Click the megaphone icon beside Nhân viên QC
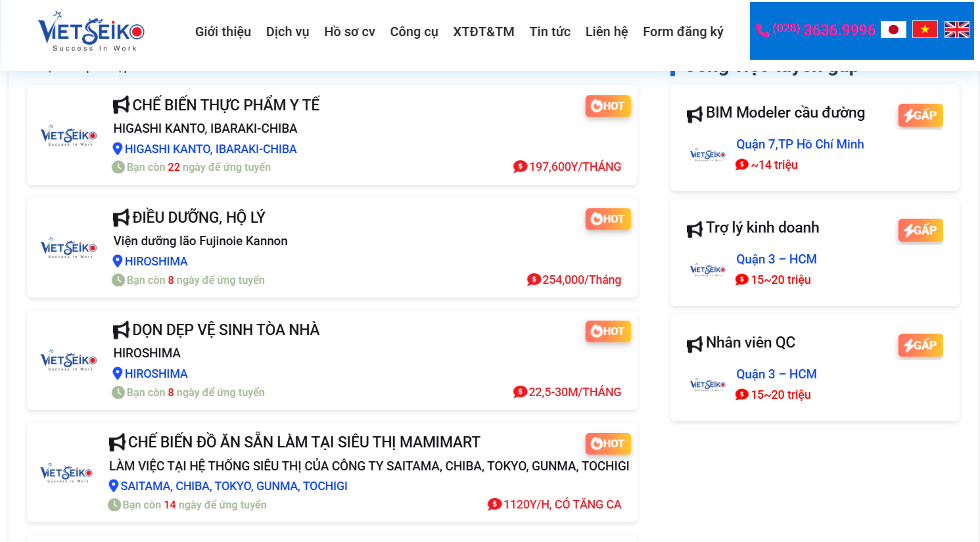980x542 pixels. tap(695, 344)
